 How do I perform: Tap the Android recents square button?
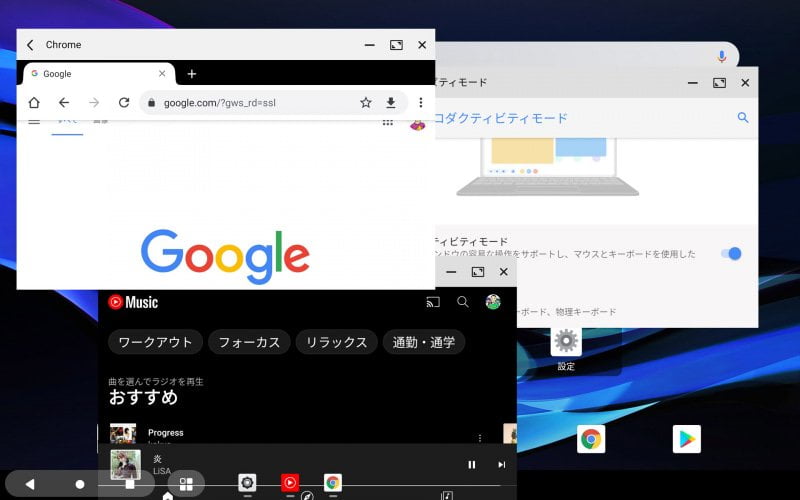[x=130, y=484]
